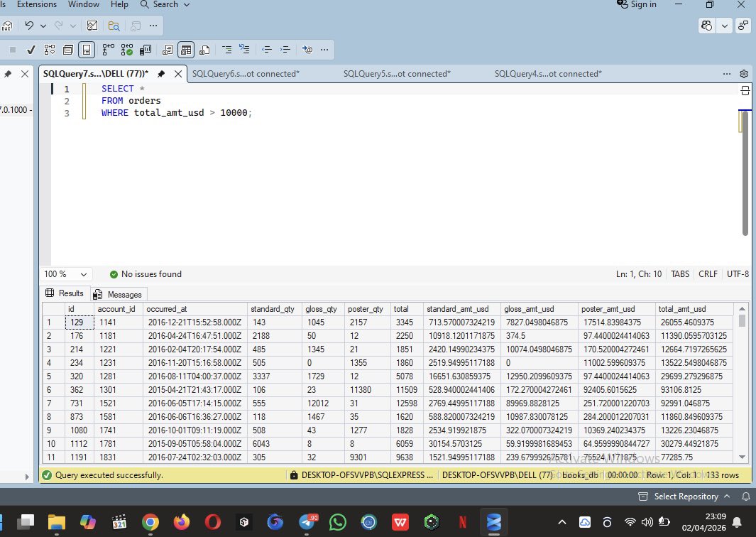756x537 pixels.
Task: Switch to the SQLQuery4 tab
Action: pos(548,74)
